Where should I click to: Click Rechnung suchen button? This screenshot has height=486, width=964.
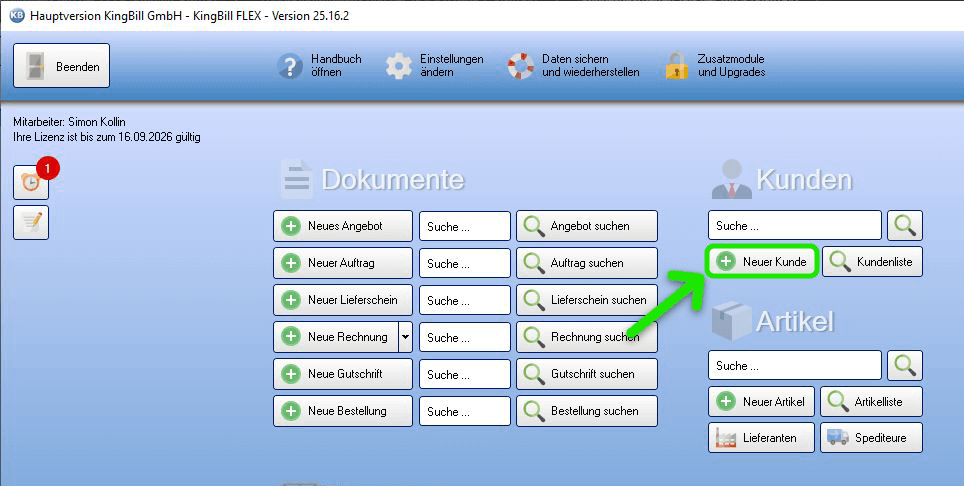click(x=587, y=337)
